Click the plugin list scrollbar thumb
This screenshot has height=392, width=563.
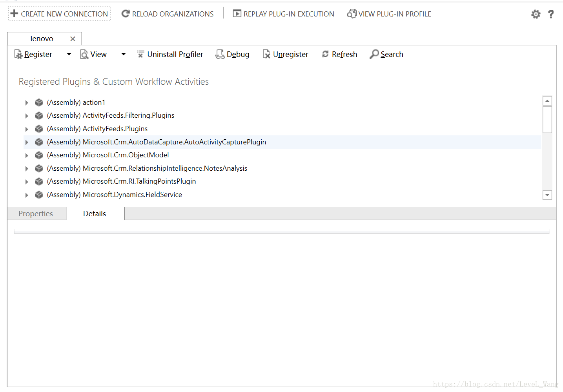point(547,120)
